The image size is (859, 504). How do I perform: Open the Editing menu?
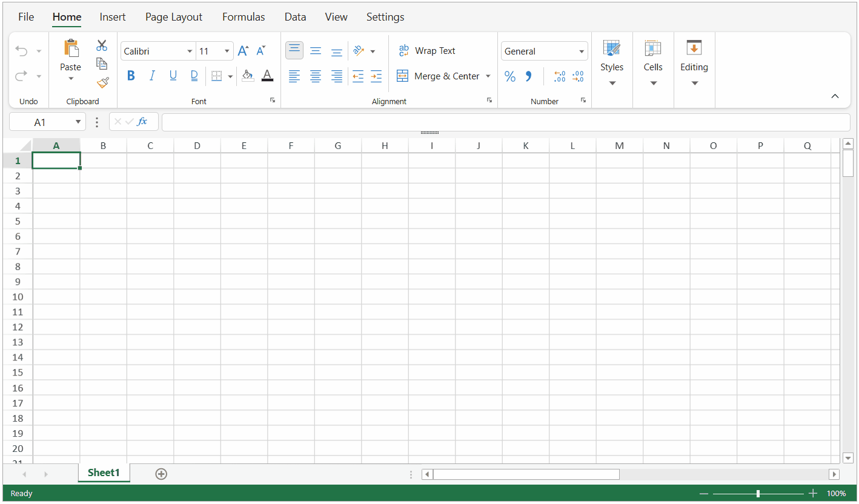point(694,63)
